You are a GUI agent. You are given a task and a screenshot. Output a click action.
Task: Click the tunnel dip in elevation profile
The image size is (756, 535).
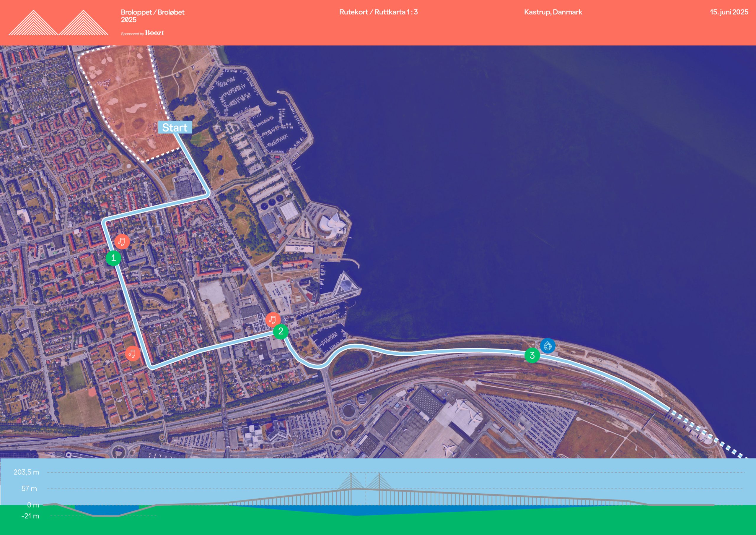click(x=105, y=510)
